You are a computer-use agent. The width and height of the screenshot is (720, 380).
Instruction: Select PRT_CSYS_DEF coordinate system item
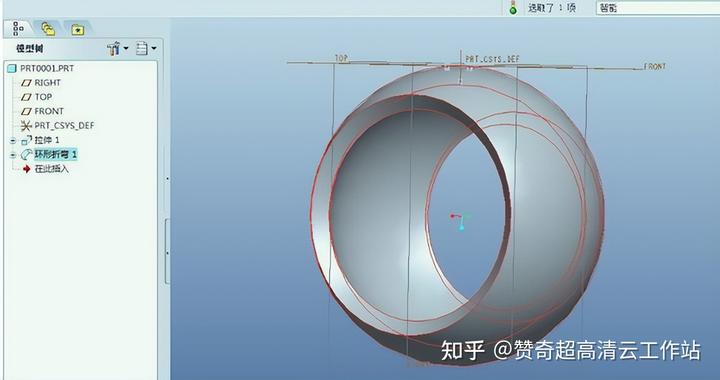[x=64, y=125]
